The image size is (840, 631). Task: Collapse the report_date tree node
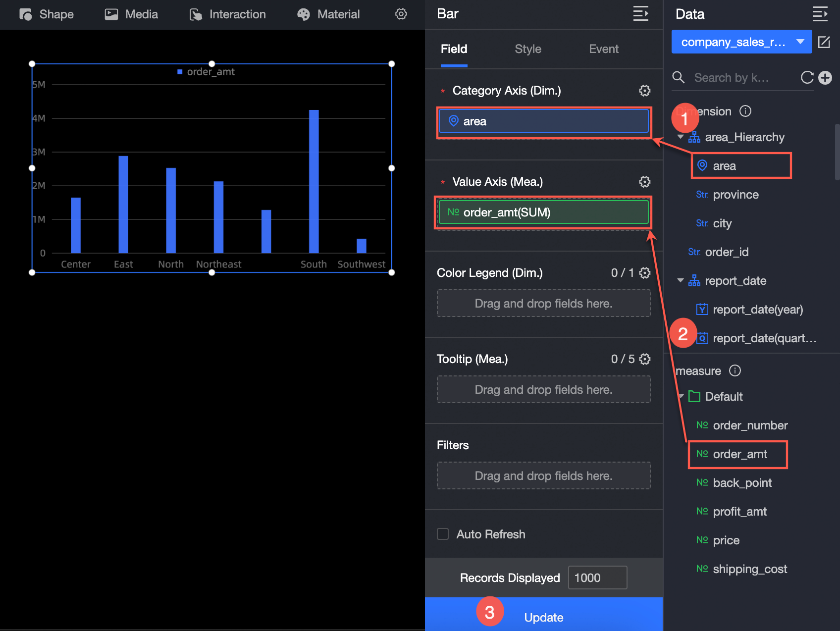(x=681, y=280)
